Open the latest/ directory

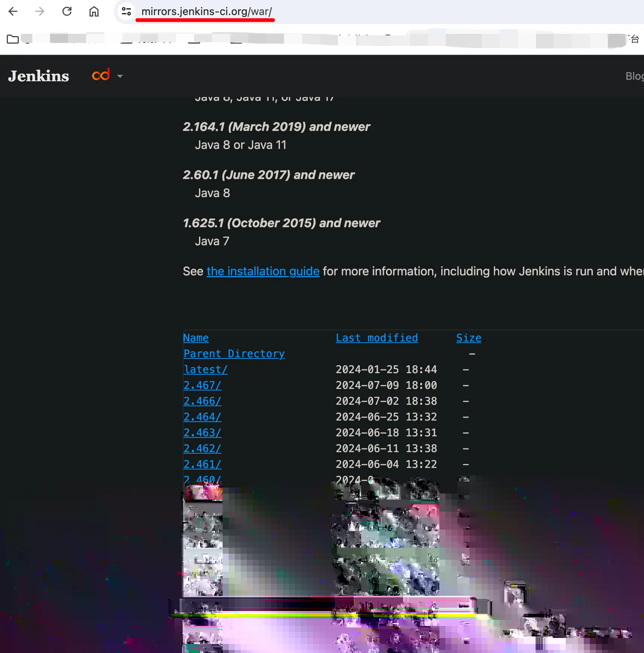(205, 369)
